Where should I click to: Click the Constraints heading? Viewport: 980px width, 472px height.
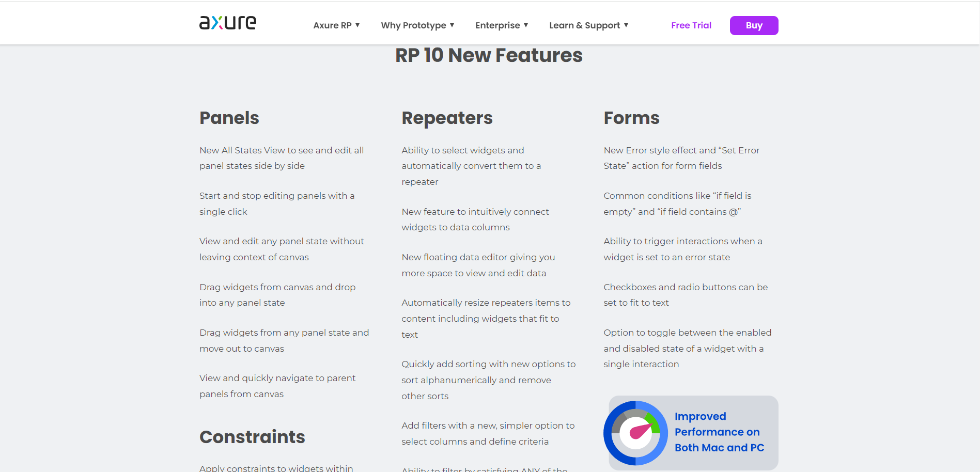tap(252, 437)
